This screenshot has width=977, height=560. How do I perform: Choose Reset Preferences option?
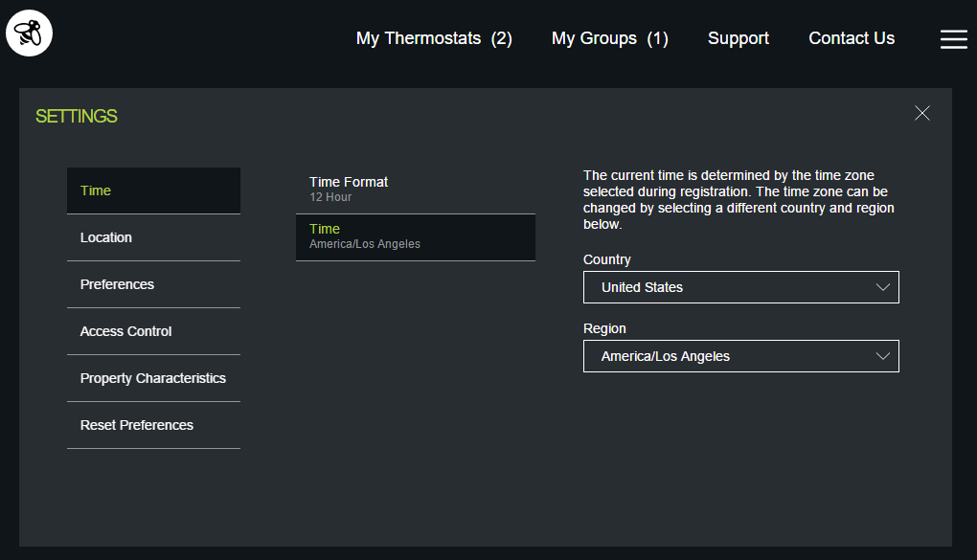pyautogui.click(x=153, y=425)
